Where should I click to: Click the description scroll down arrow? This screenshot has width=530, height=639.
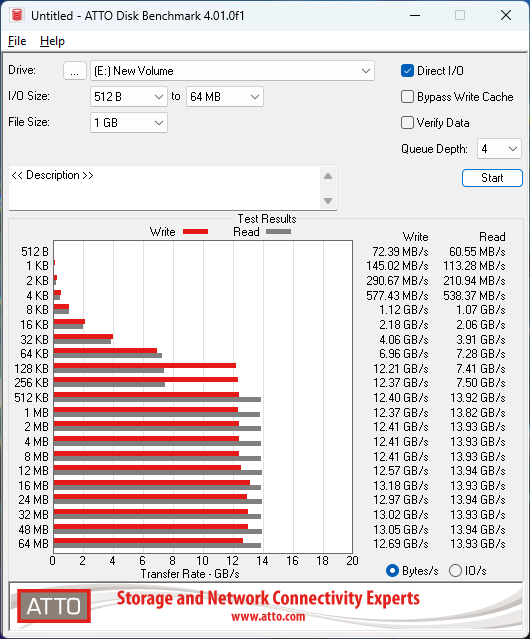click(x=328, y=201)
